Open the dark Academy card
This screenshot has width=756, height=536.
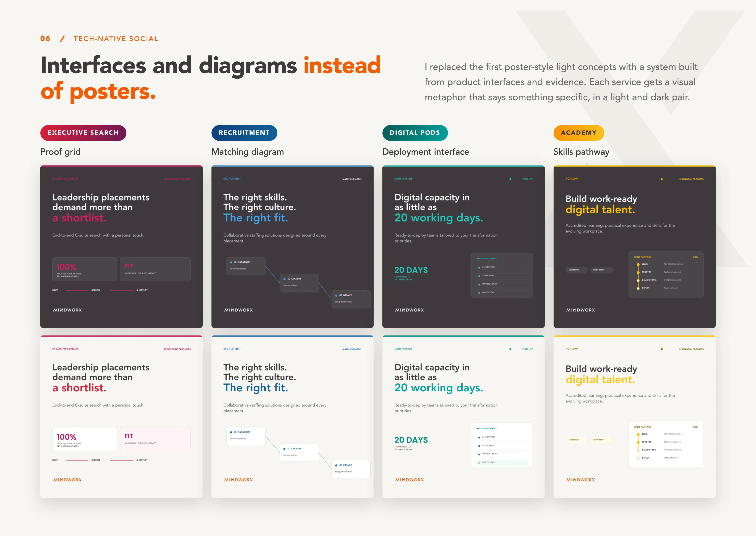click(x=634, y=247)
